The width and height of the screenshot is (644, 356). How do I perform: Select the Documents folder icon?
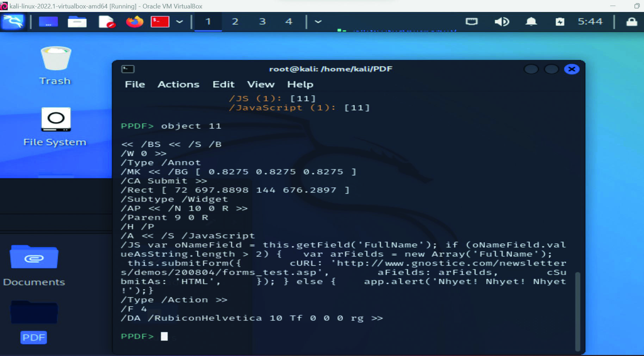coord(34,266)
